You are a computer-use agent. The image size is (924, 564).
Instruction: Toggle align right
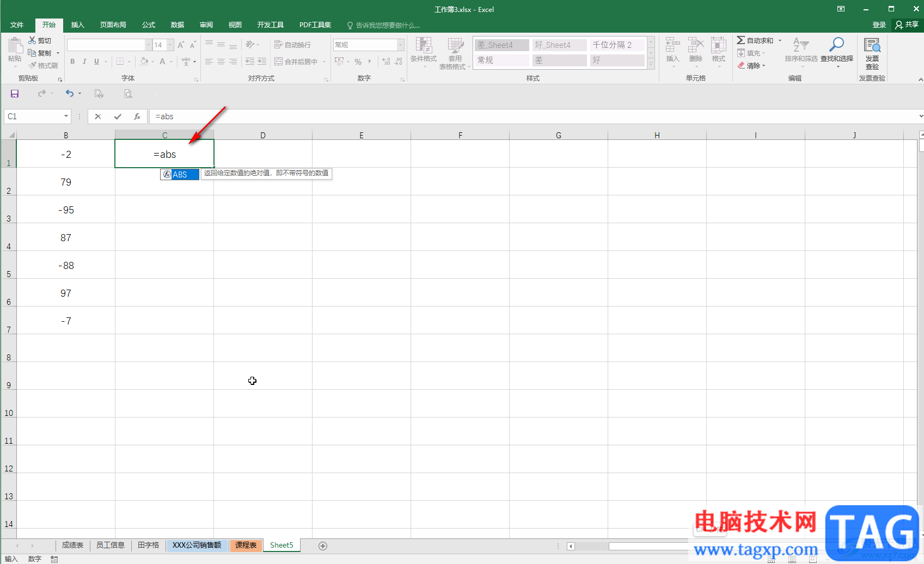point(233,62)
